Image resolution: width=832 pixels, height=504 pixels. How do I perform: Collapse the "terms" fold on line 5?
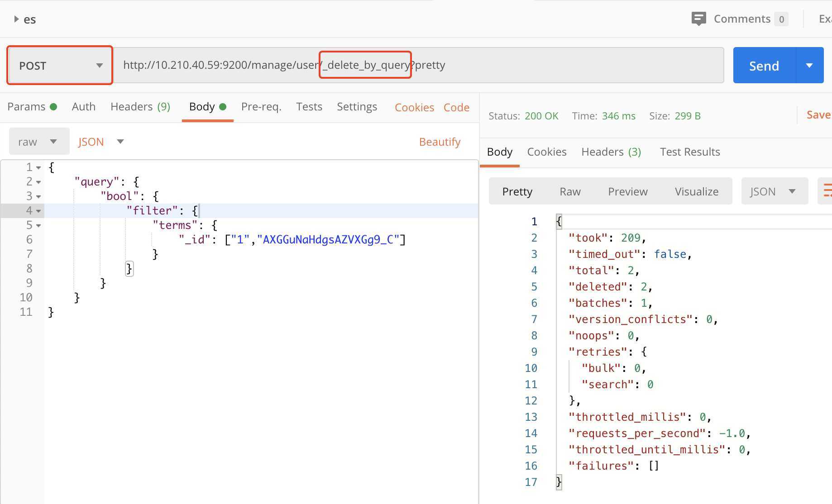tap(38, 225)
